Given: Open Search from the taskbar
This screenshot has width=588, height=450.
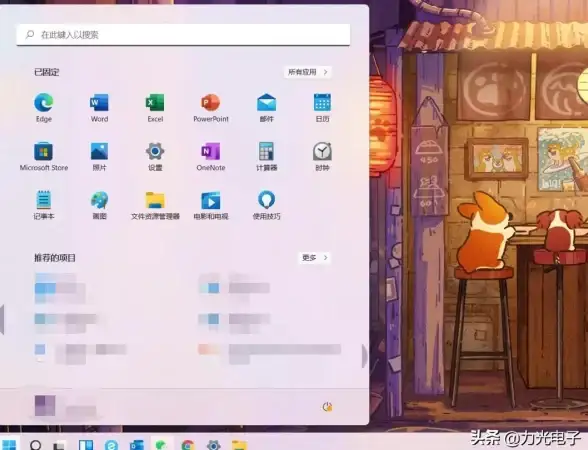Looking at the screenshot, I should click(x=36, y=445).
